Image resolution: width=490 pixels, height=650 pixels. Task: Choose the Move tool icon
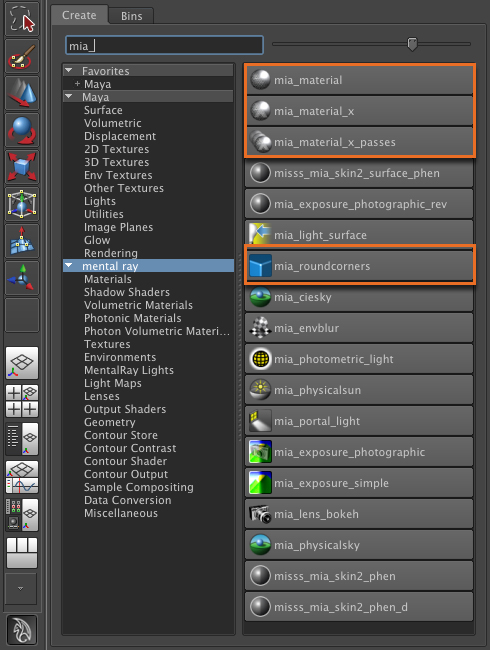click(x=22, y=93)
